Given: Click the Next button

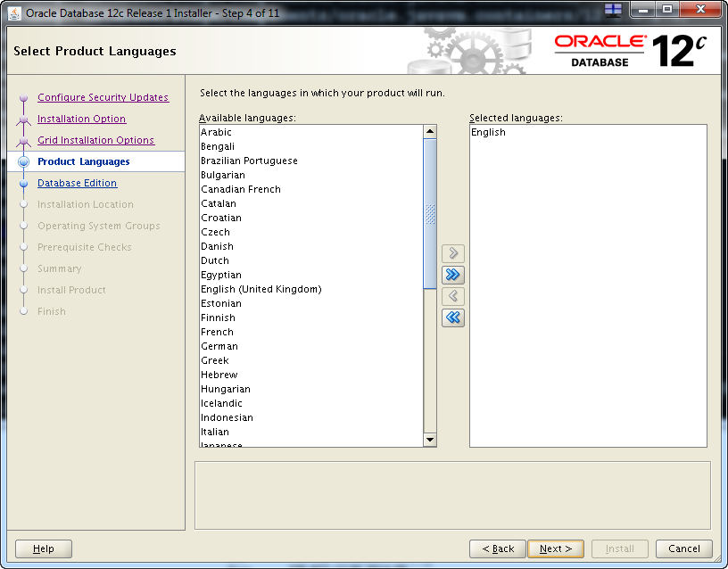Looking at the screenshot, I should pyautogui.click(x=556, y=549).
